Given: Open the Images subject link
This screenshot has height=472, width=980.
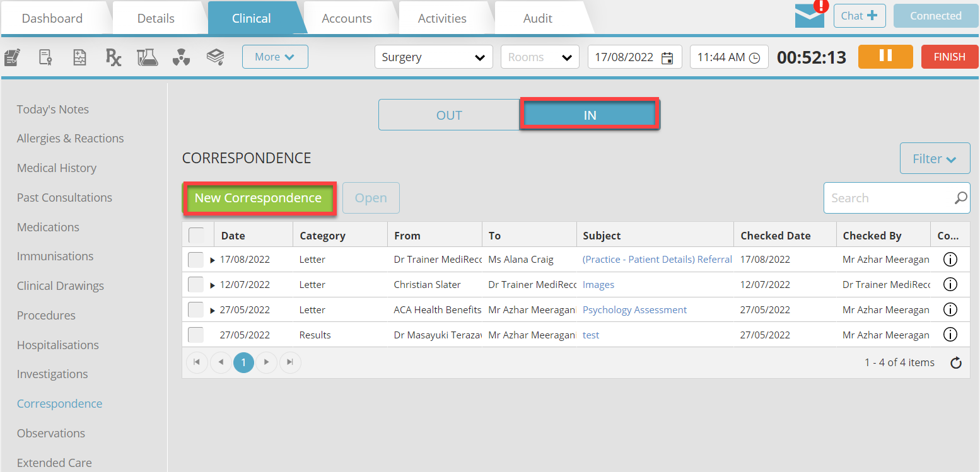Looking at the screenshot, I should [598, 284].
